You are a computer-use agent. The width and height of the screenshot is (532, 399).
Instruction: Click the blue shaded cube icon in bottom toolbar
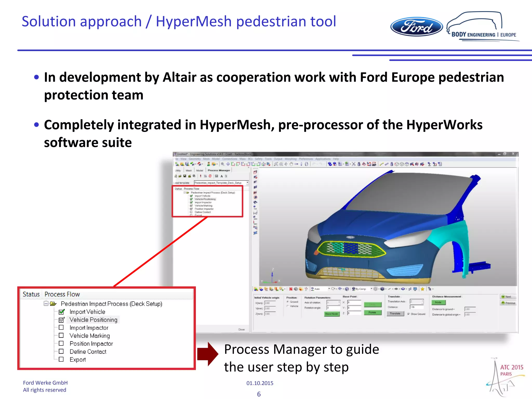(x=382, y=289)
